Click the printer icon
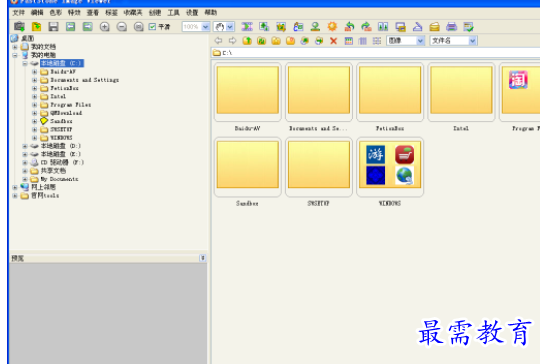The height and width of the screenshot is (364, 540). tap(451, 27)
